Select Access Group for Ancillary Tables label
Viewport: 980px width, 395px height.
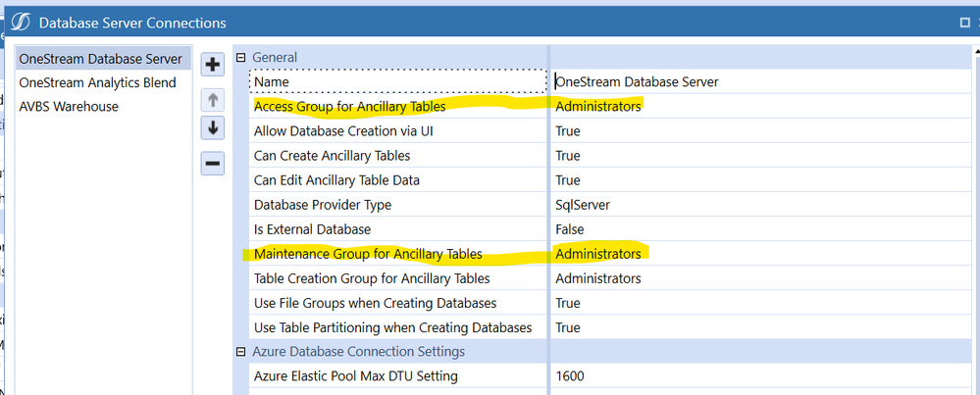[349, 107]
